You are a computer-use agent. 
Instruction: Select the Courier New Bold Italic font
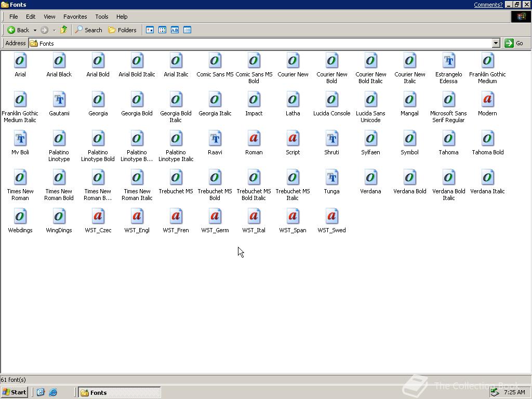[x=370, y=61]
